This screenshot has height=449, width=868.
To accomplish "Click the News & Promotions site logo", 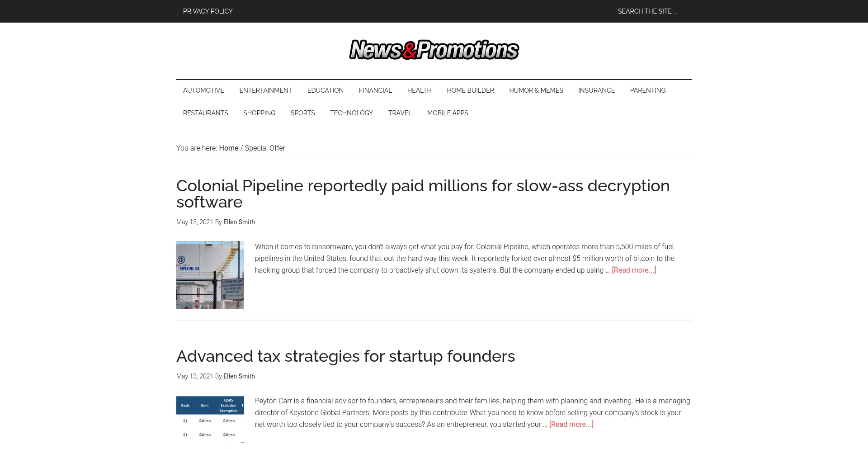I will click(x=434, y=50).
